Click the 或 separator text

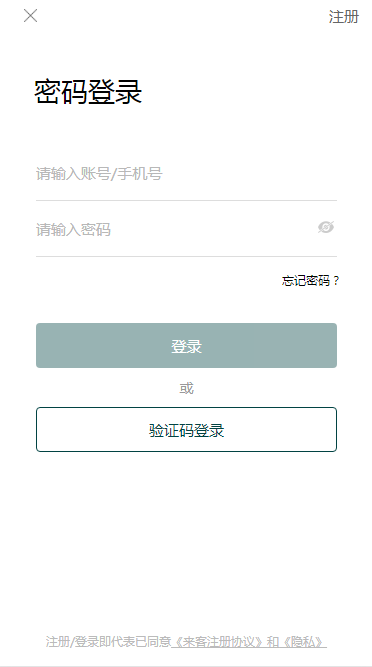click(x=186, y=388)
